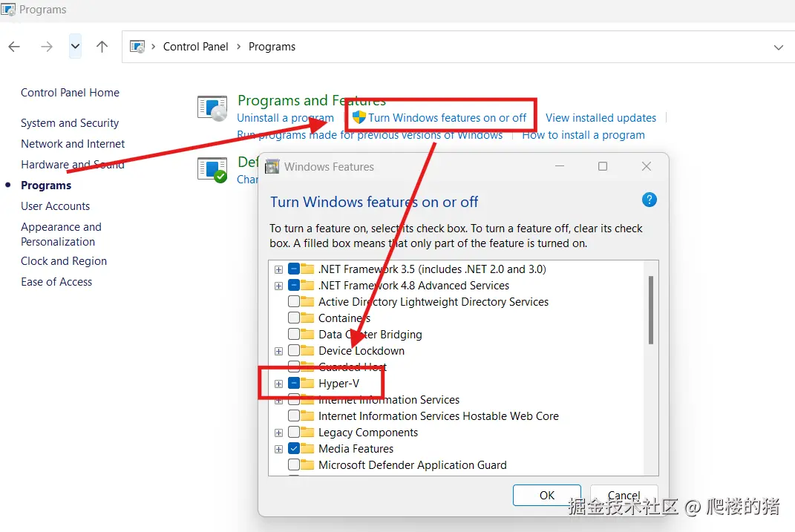Open Control Panel Home
The image size is (795, 532).
[x=70, y=93]
